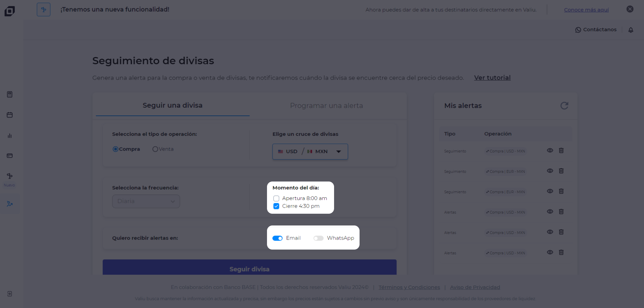Follow the Conoce más aquí link
The height and width of the screenshot is (308, 644).
click(586, 10)
